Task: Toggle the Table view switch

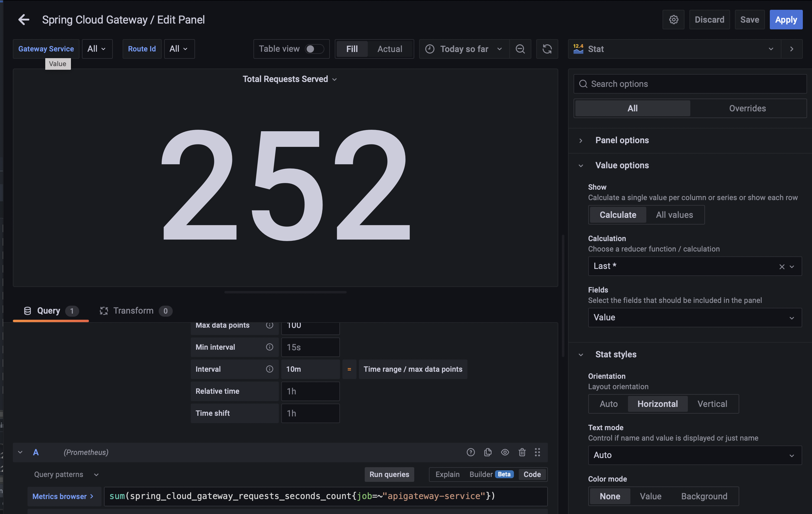Action: click(x=314, y=49)
